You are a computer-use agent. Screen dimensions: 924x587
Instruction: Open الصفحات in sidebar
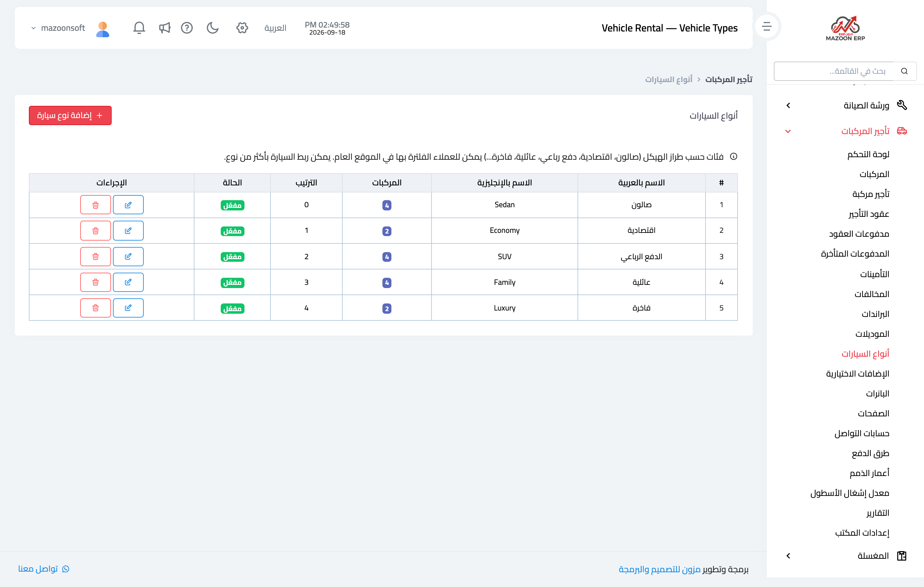(x=873, y=413)
